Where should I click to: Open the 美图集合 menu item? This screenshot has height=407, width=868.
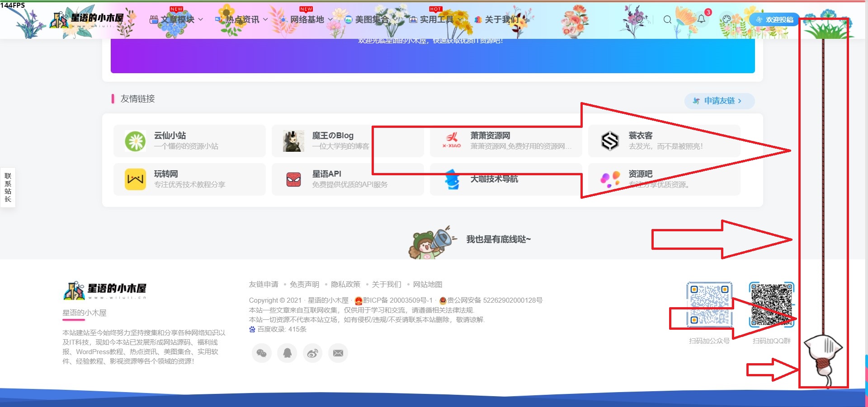coord(372,19)
